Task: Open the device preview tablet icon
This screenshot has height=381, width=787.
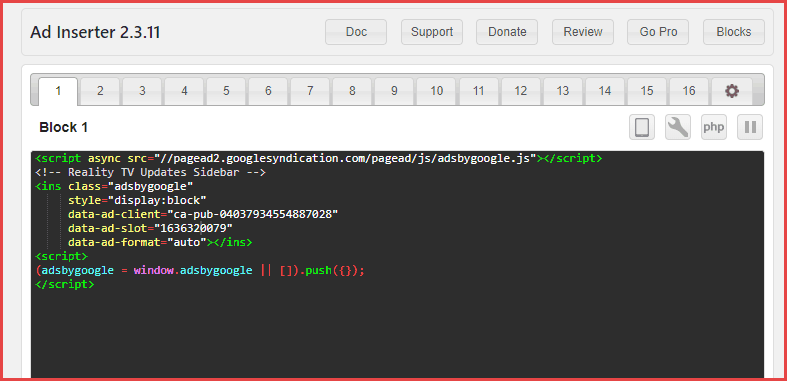Action: (x=642, y=127)
